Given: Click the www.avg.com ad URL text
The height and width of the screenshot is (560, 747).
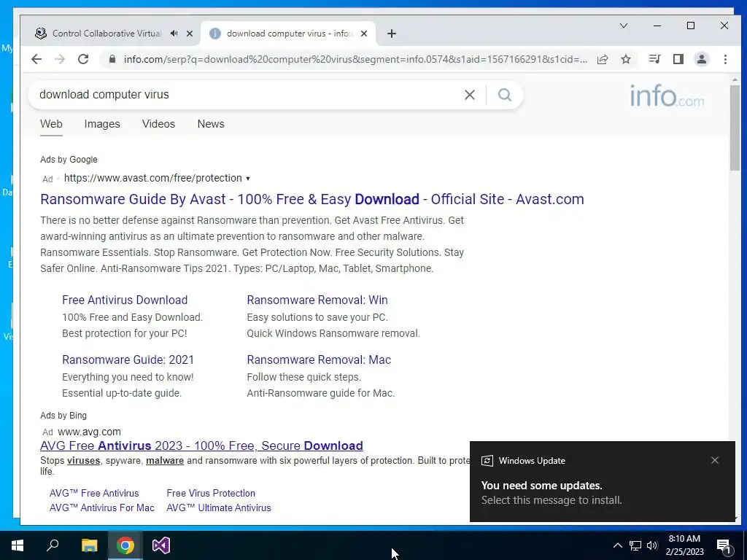Looking at the screenshot, I should pyautogui.click(x=89, y=432).
